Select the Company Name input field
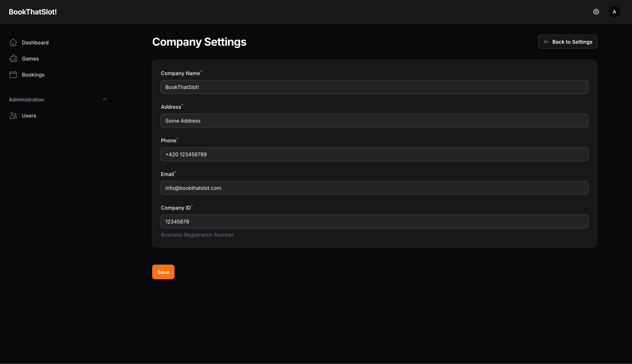 click(375, 87)
